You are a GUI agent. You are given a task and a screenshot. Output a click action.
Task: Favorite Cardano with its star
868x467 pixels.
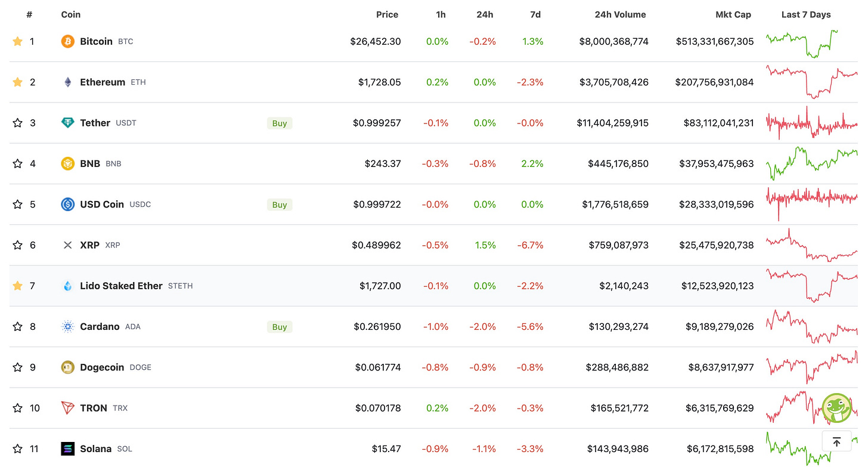[x=17, y=326]
